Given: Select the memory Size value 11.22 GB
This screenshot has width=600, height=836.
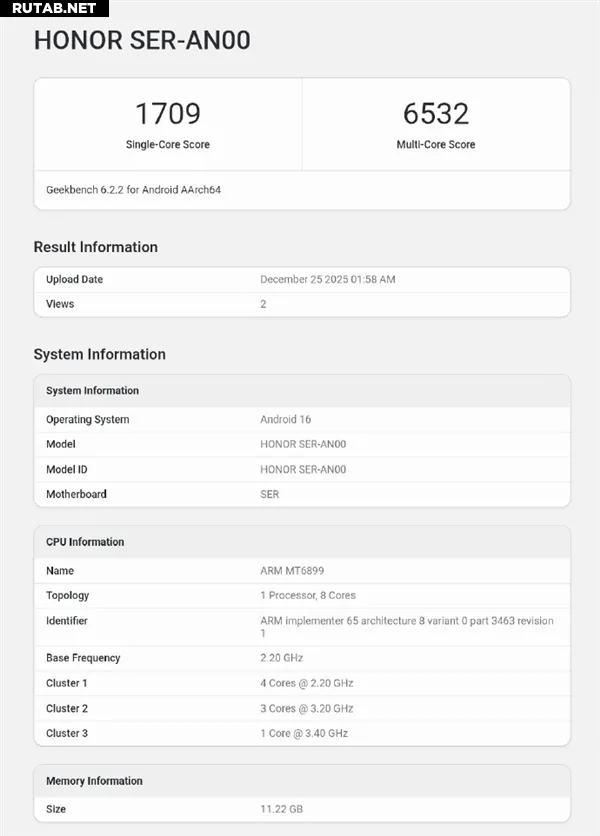Looking at the screenshot, I should pos(282,807).
